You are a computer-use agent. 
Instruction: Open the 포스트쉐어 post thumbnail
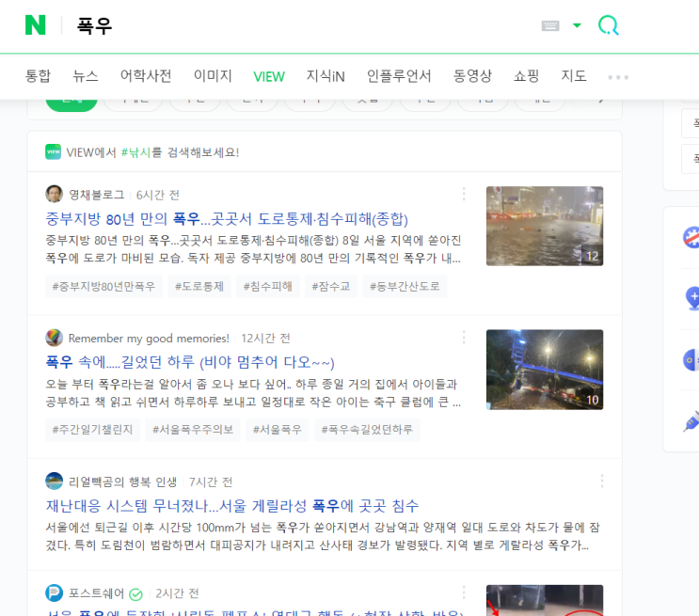[545, 600]
